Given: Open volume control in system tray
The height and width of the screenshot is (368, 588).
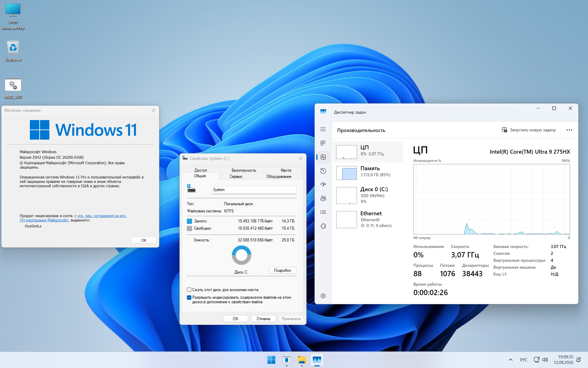Looking at the screenshot, I should tap(545, 360).
